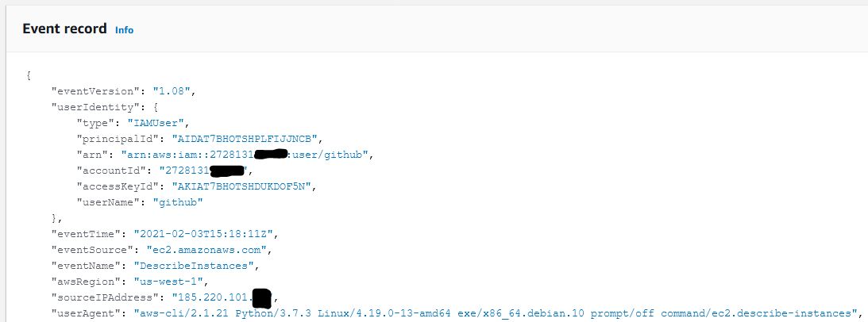Screen dimensions: 868x322
Task: Click the sourceIPAddress value starting 185.220
Action: 213,298
